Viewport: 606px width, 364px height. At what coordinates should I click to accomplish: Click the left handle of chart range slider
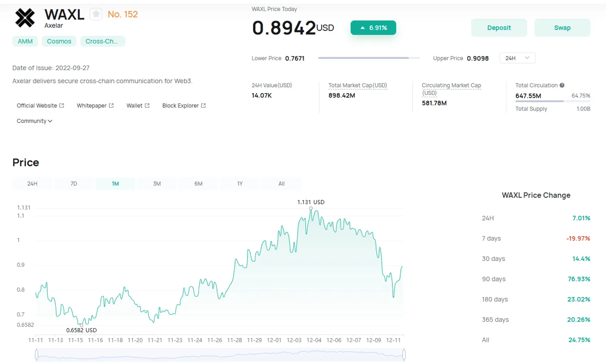point(36,355)
